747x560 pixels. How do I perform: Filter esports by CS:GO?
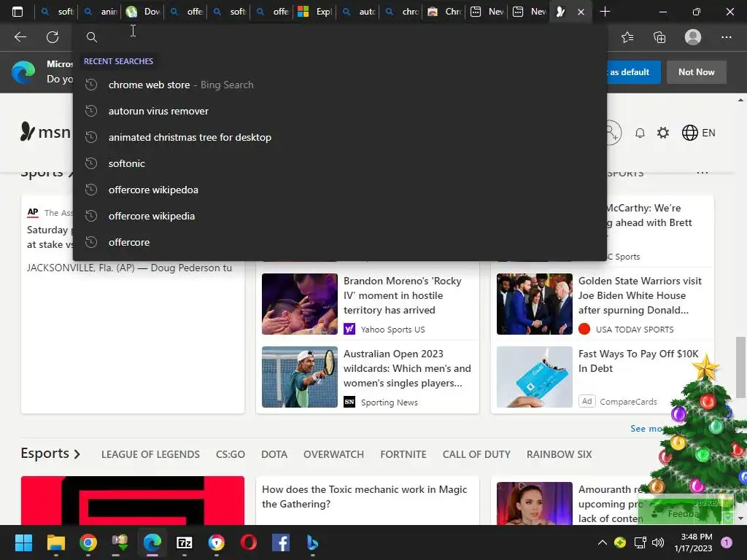click(x=230, y=454)
